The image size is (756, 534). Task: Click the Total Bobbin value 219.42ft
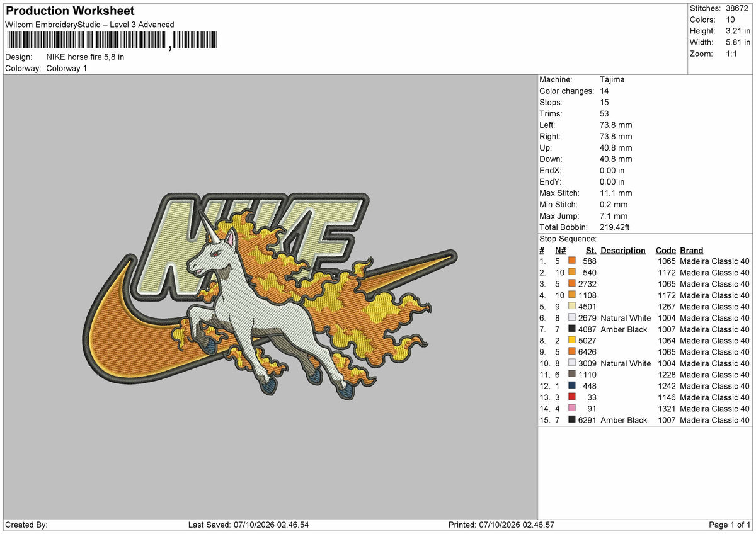coord(615,227)
